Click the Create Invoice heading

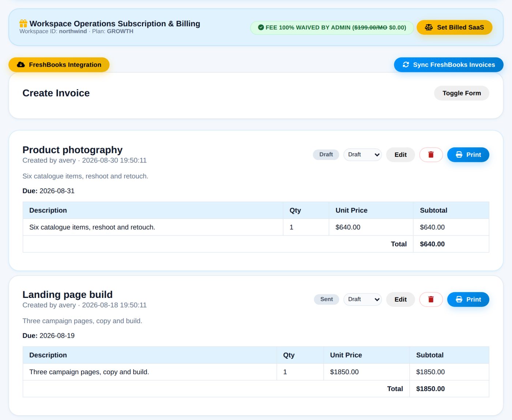[56, 93]
